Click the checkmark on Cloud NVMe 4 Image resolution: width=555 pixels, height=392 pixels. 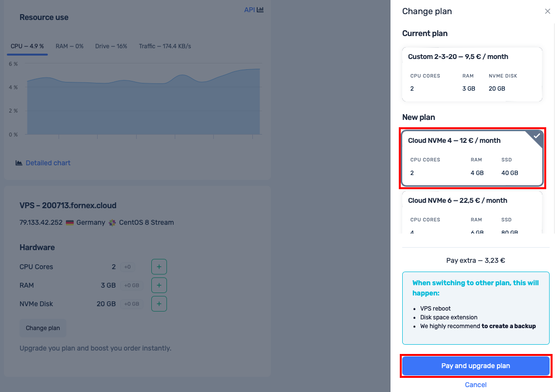click(x=536, y=136)
